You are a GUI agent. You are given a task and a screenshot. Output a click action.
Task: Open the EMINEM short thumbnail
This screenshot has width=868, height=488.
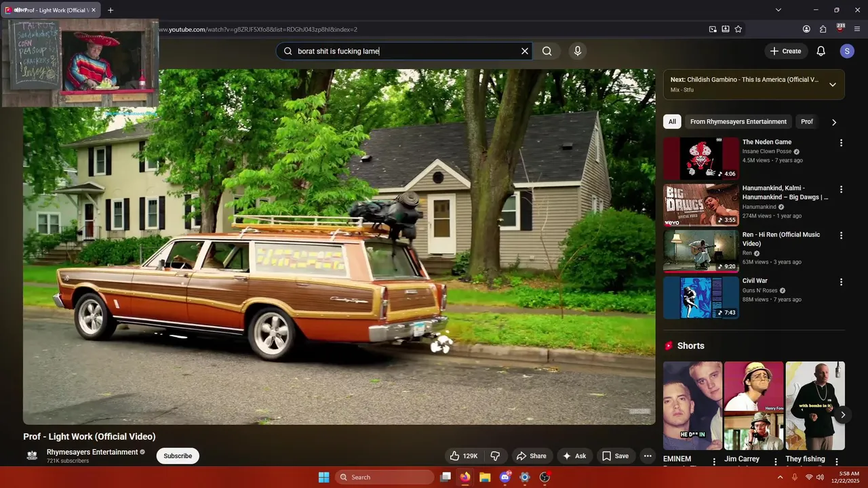692,405
